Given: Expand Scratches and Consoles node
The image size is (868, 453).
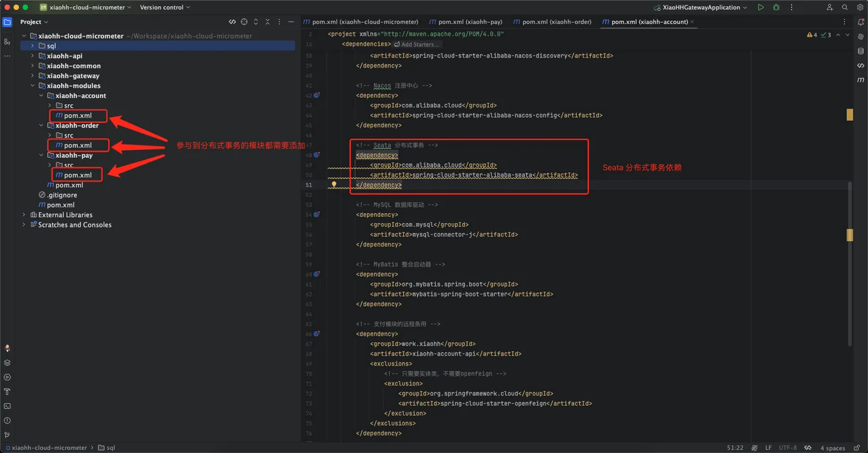Looking at the screenshot, I should click(x=24, y=224).
